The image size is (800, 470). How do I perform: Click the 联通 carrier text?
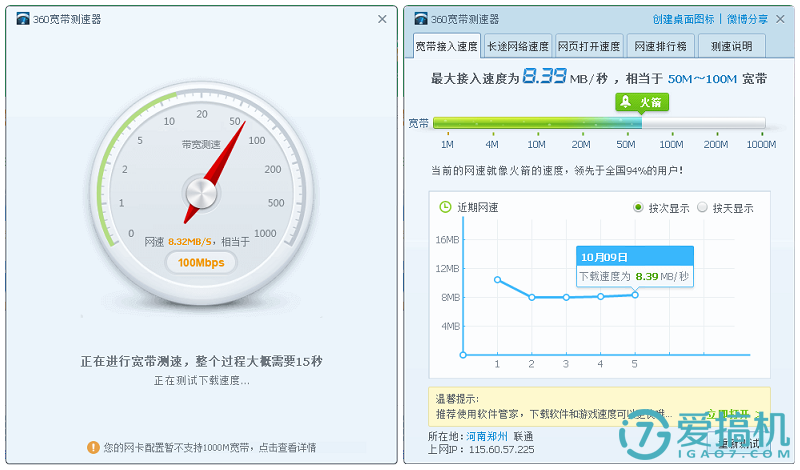[523, 436]
